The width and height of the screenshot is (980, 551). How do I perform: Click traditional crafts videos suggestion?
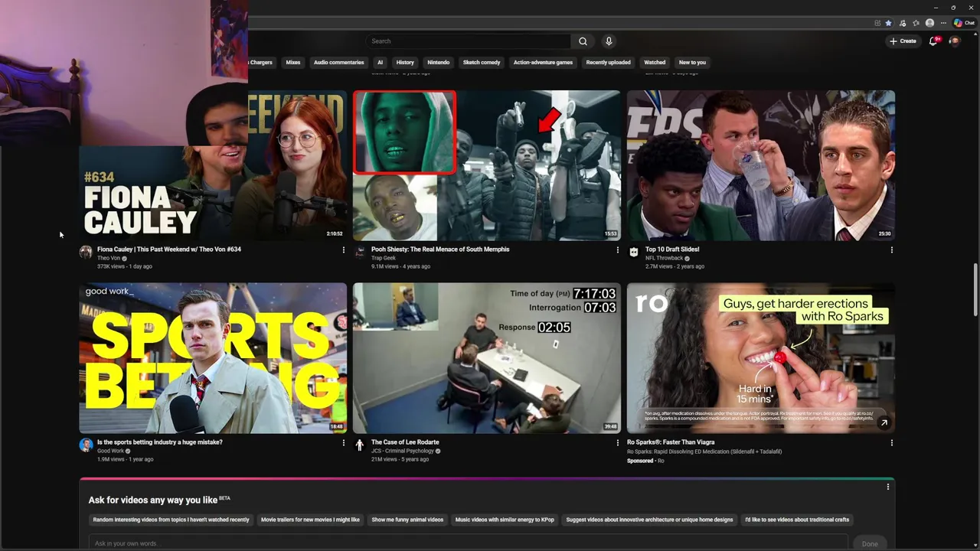pyautogui.click(x=797, y=520)
